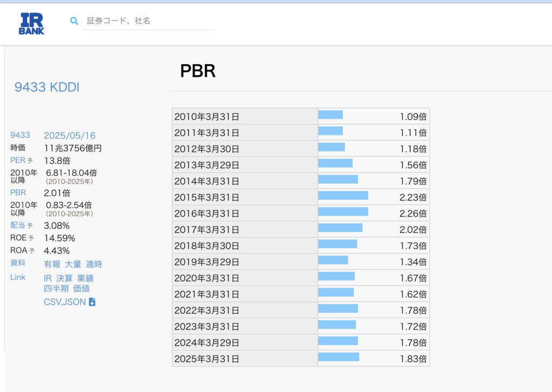Image resolution: width=552 pixels, height=392 pixels.
Task: Open the 9433 KDDI company heading link
Action: [x=47, y=87]
